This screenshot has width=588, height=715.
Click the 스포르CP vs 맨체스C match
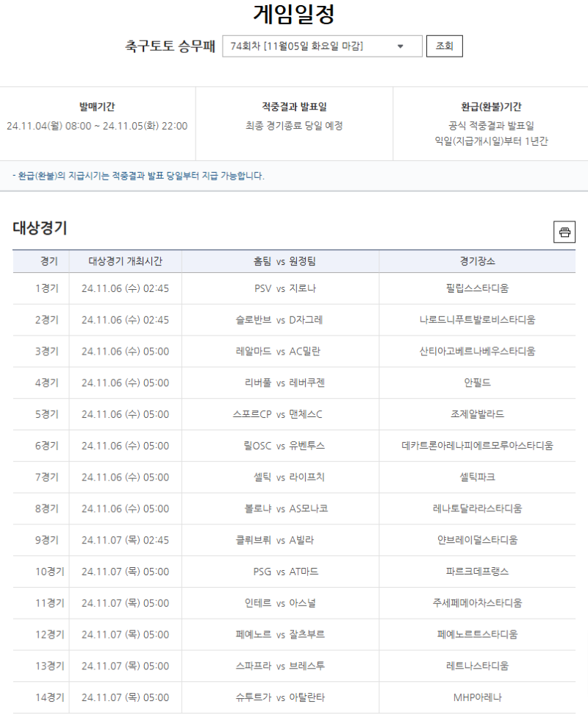tap(277, 414)
